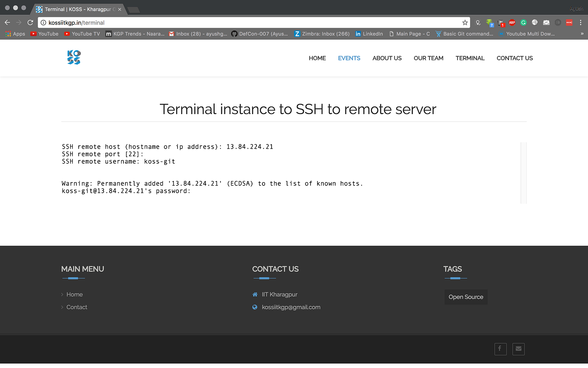Click the SSH remote username: koss-git line

pos(118,162)
